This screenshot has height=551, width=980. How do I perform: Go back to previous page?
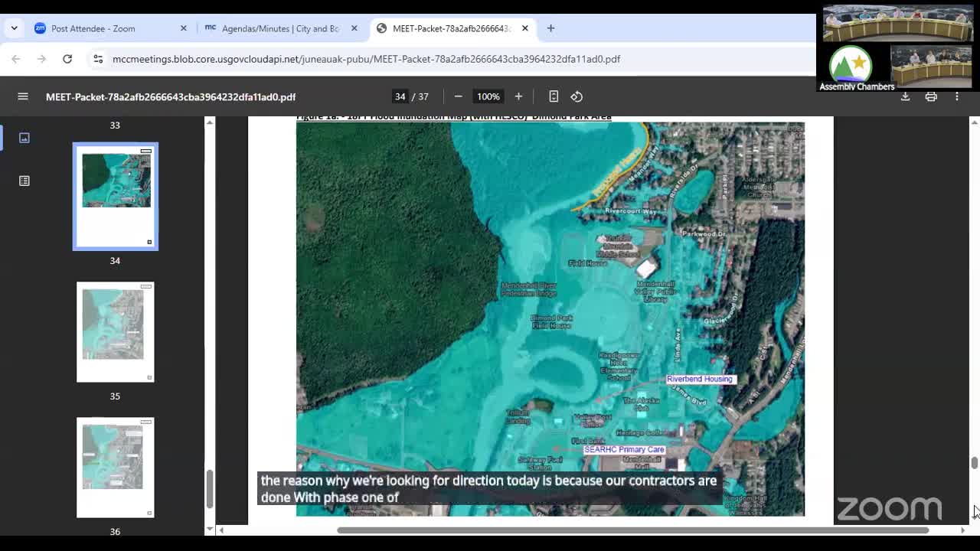(16, 59)
